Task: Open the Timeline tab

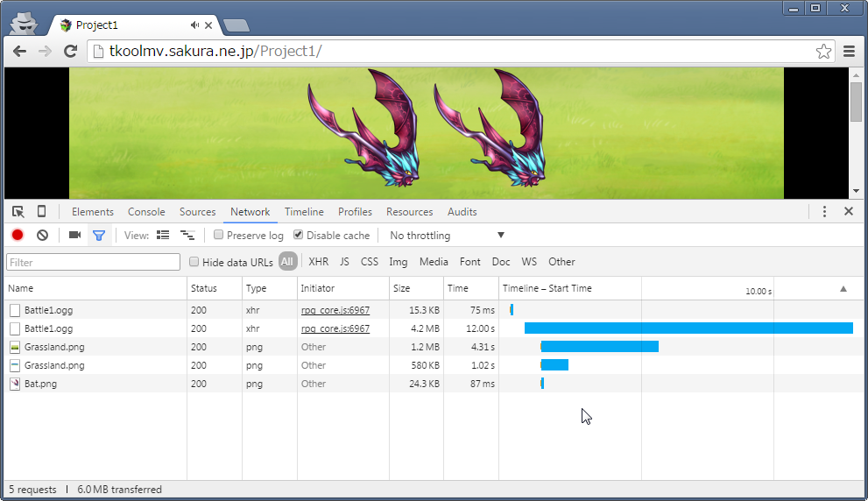Action: point(304,212)
